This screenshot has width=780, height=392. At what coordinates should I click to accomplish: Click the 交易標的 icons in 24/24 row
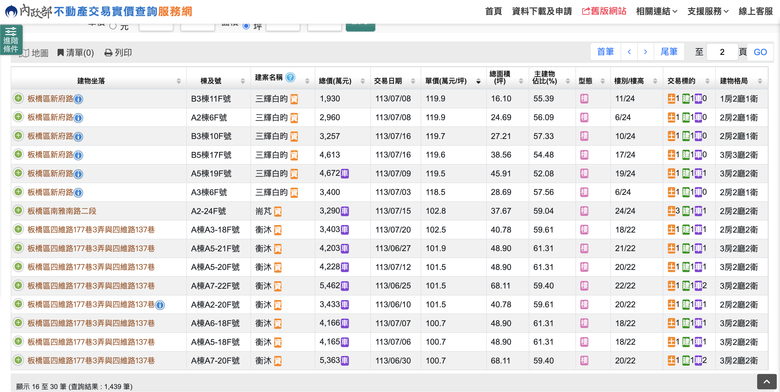point(687,211)
